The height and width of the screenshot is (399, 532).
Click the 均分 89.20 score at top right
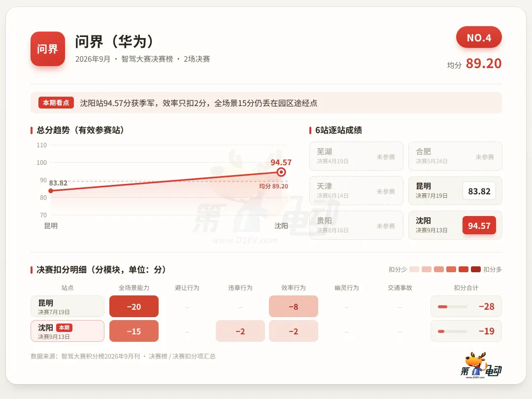474,64
